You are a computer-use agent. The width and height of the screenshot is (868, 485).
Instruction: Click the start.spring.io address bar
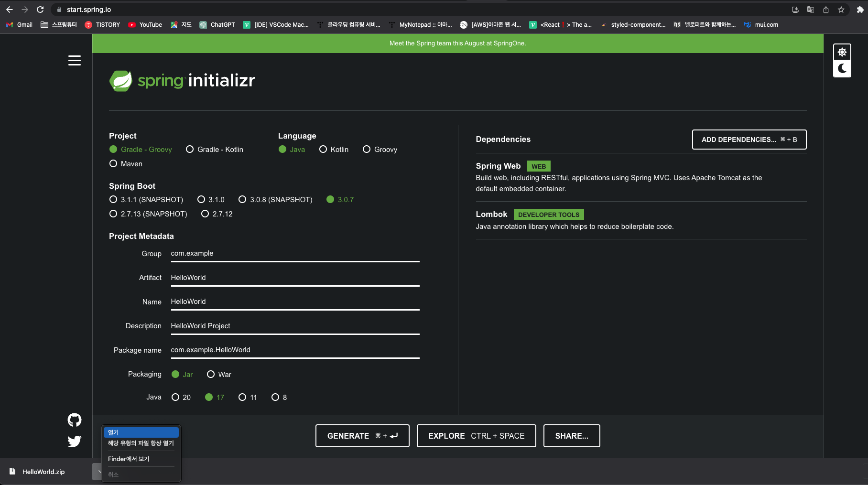pyautogui.click(x=421, y=10)
